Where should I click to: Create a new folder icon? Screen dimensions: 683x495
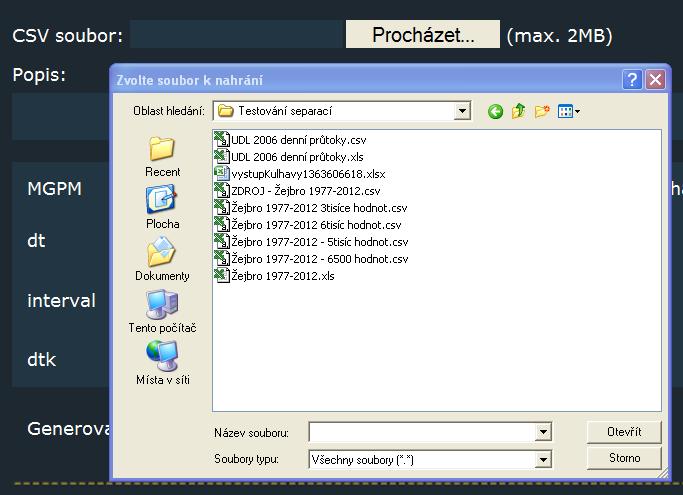pos(542,112)
